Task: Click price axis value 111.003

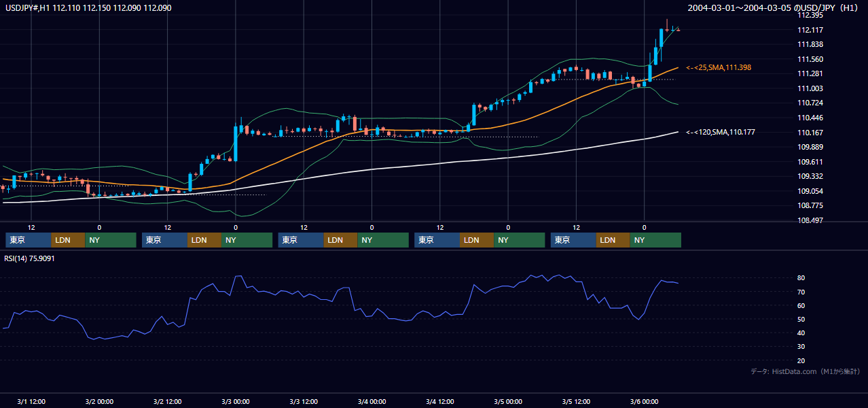Action: 810,88
